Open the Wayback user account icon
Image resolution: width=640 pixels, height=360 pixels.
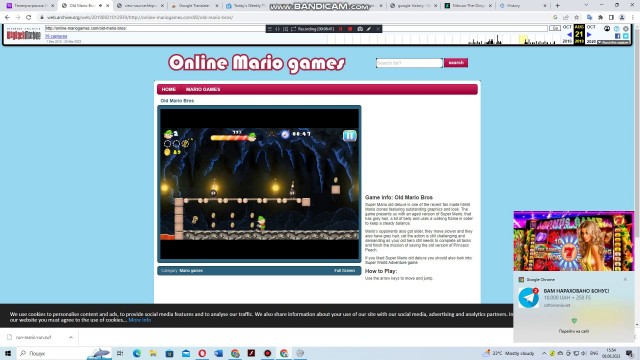pos(607,29)
